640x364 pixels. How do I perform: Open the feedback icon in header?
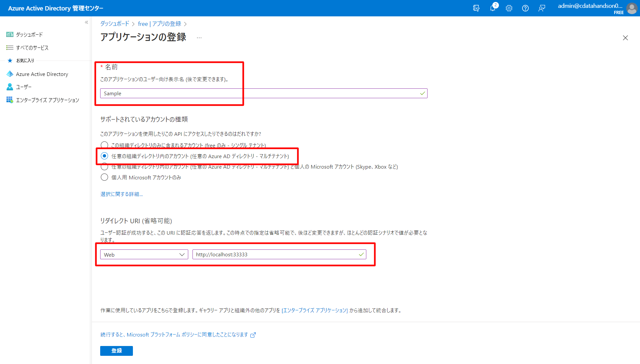542,8
